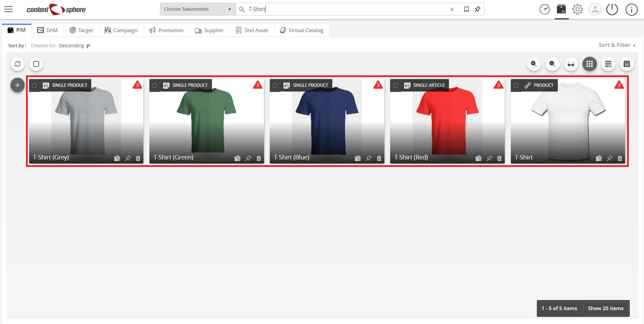The image size is (644, 324).
Task: Click the power logout icon
Action: 612,9
